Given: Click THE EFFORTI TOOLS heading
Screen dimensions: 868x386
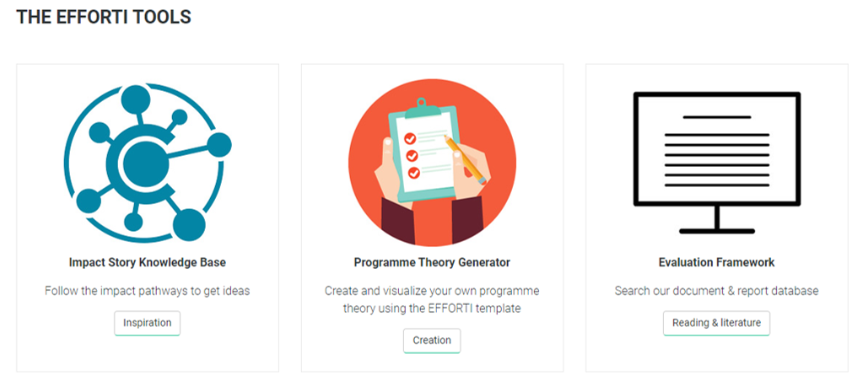Looking at the screenshot, I should click(x=104, y=17).
